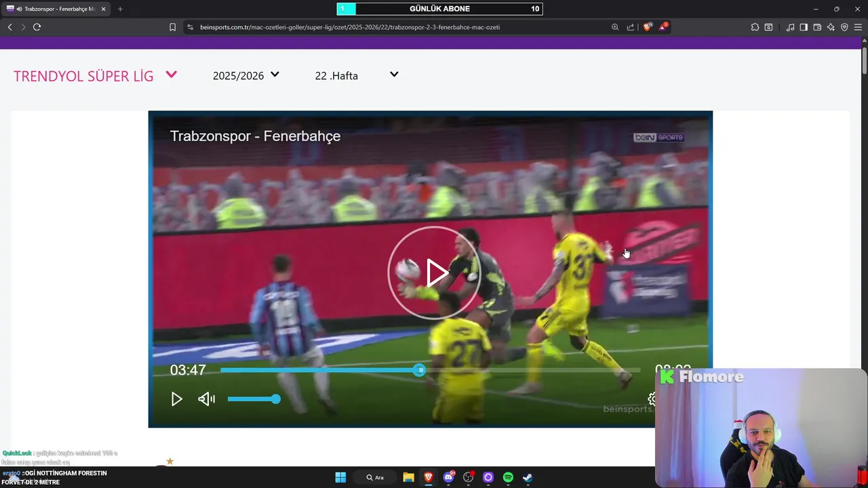Open the tab search icon
Screen dimensions: 868x488
[x=768, y=27]
